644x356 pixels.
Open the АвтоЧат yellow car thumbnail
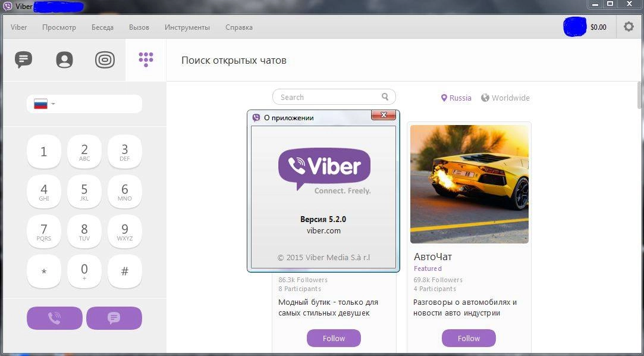(469, 184)
